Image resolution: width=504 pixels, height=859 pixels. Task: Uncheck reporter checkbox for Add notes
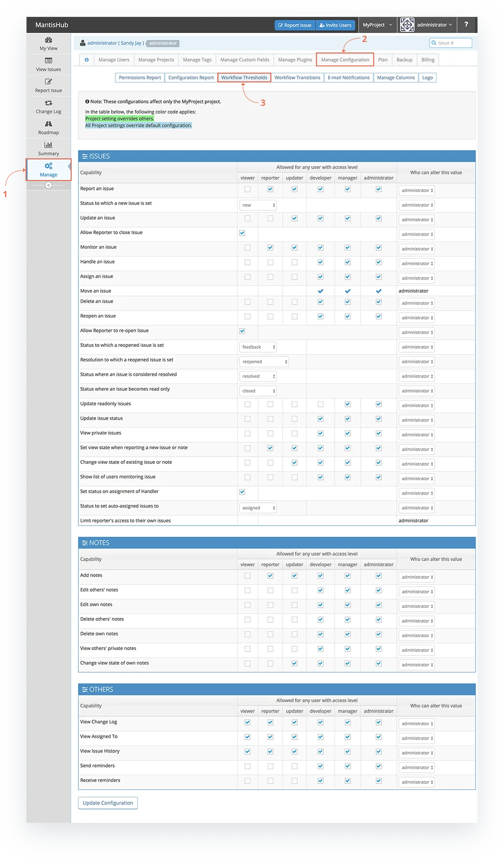click(x=270, y=576)
